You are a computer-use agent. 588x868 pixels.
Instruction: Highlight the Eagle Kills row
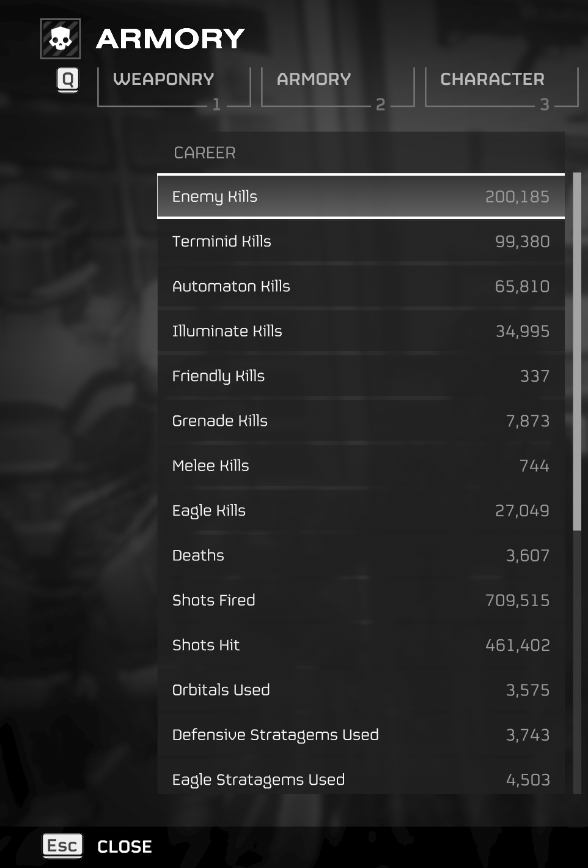[x=361, y=511]
